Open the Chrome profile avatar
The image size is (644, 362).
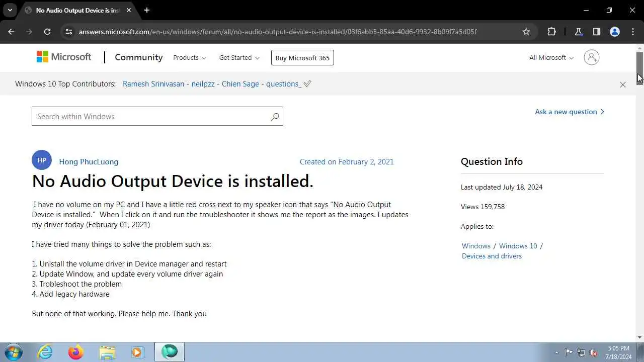(x=614, y=32)
